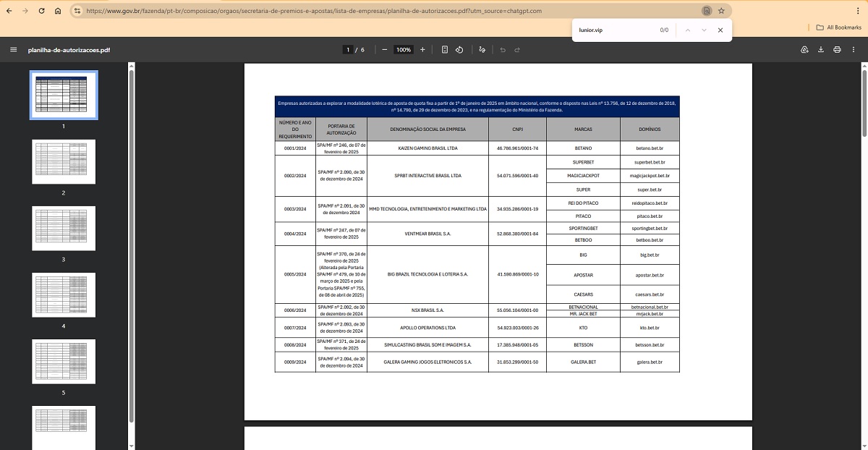This screenshot has height=450, width=868.
Task: Click the page number input field
Action: [348, 50]
